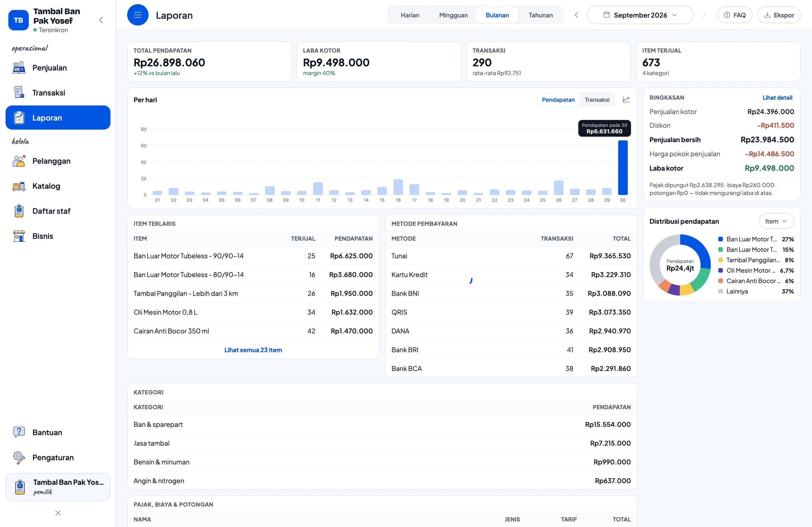Open the Katalog page
Viewport: 812px width, 527px height.
[x=58, y=186]
